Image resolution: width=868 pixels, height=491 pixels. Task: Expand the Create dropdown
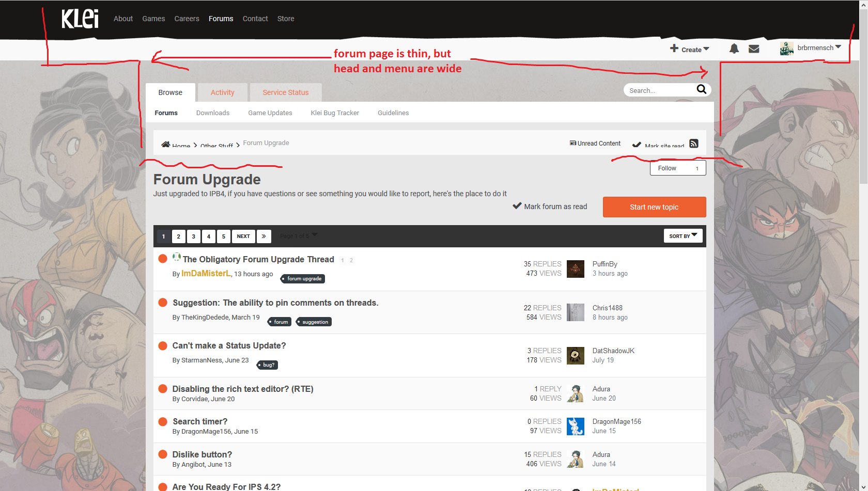(690, 49)
